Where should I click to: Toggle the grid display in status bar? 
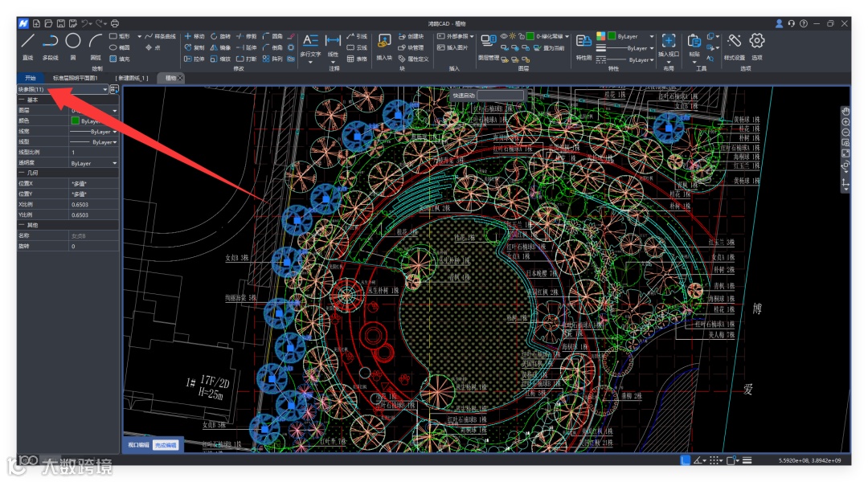[716, 460]
